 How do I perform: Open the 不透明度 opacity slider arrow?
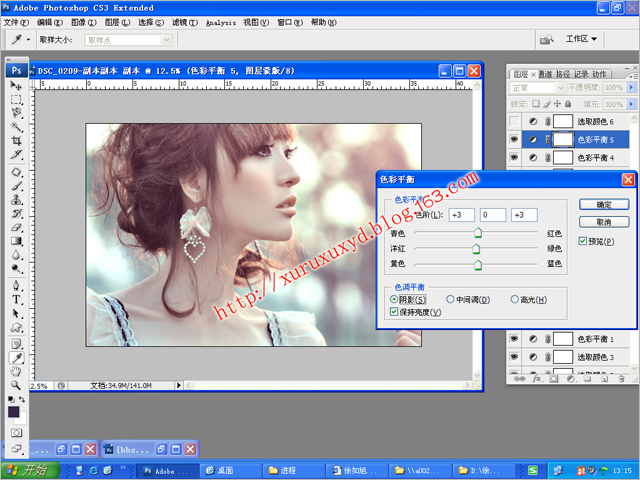coord(631,87)
